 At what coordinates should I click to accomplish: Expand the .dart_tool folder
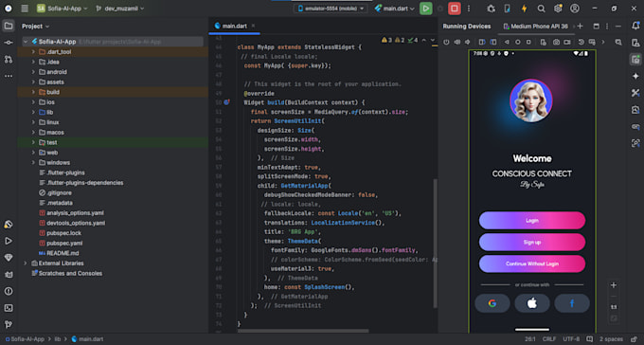33,52
